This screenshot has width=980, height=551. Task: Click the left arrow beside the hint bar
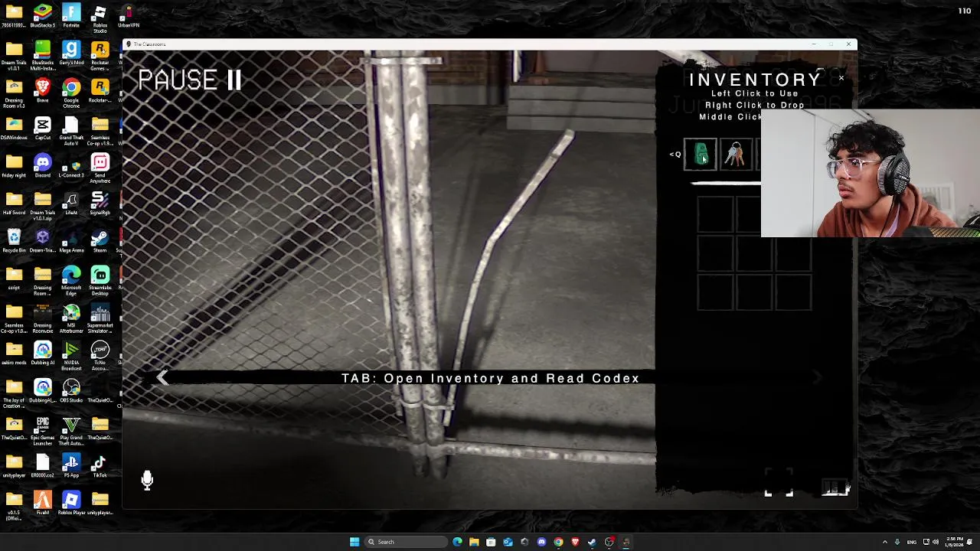(x=162, y=378)
